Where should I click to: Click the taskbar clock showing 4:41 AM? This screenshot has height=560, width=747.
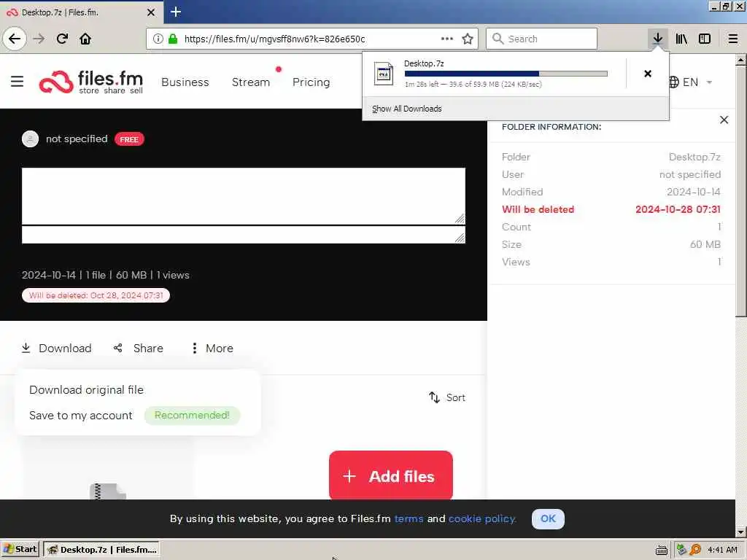tap(722, 550)
